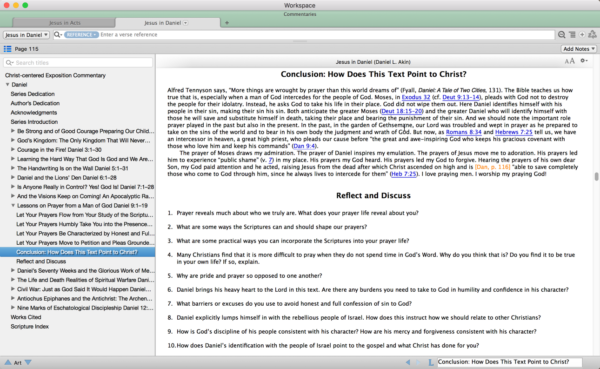Open Works Cited entry
This screenshot has height=369, width=600.
tap(26, 317)
